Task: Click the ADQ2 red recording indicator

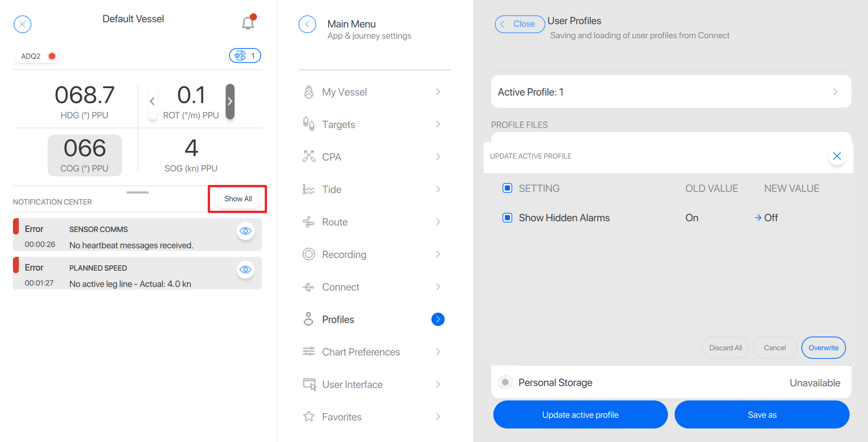Action: [52, 56]
